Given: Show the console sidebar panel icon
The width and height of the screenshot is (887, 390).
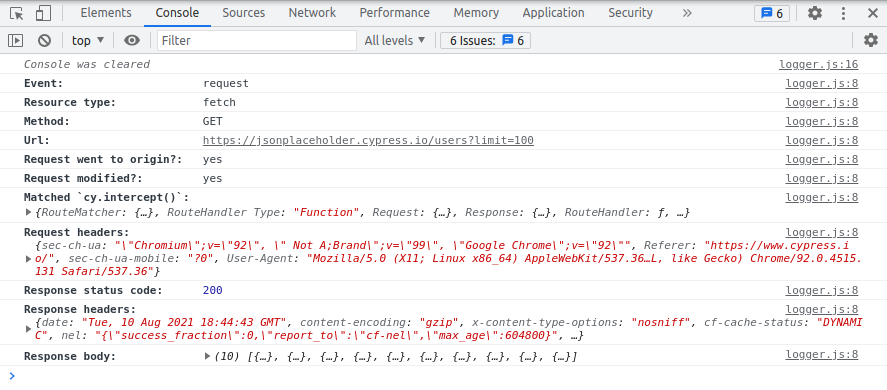Looking at the screenshot, I should (x=15, y=40).
